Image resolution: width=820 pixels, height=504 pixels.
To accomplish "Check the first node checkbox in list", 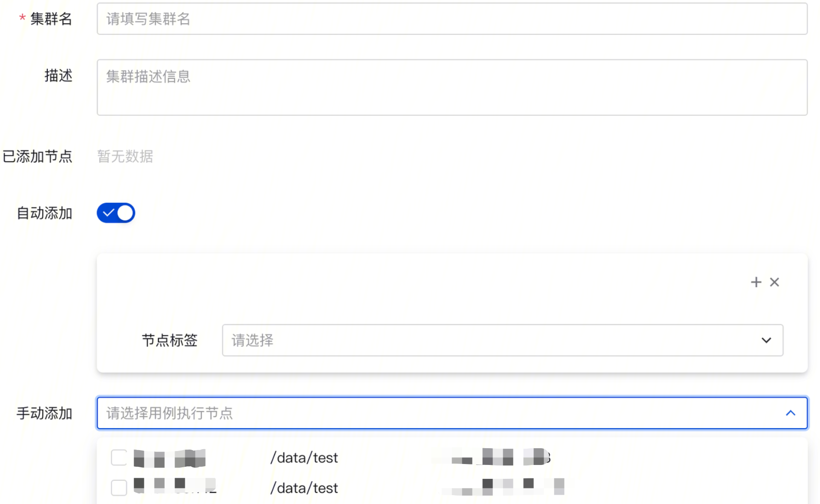I will tap(119, 458).
